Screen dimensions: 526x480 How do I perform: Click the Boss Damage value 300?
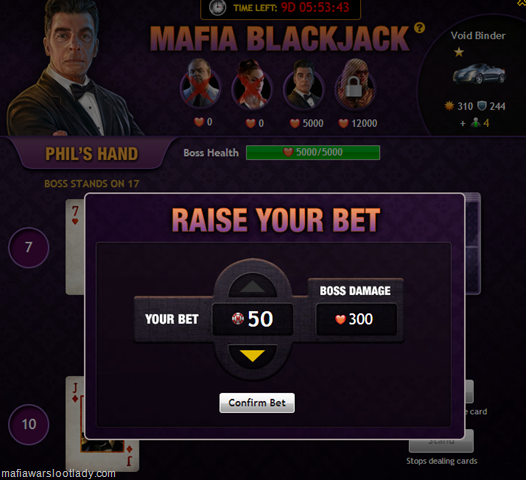[356, 319]
